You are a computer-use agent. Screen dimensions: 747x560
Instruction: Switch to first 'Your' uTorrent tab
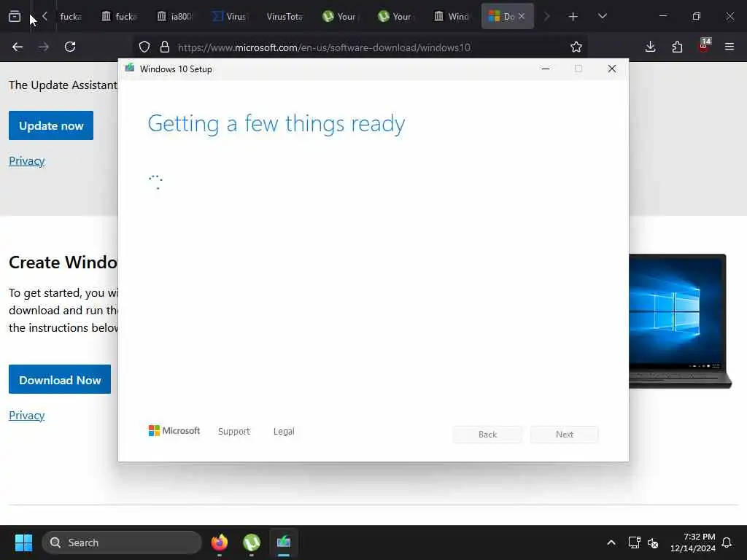[340, 17]
